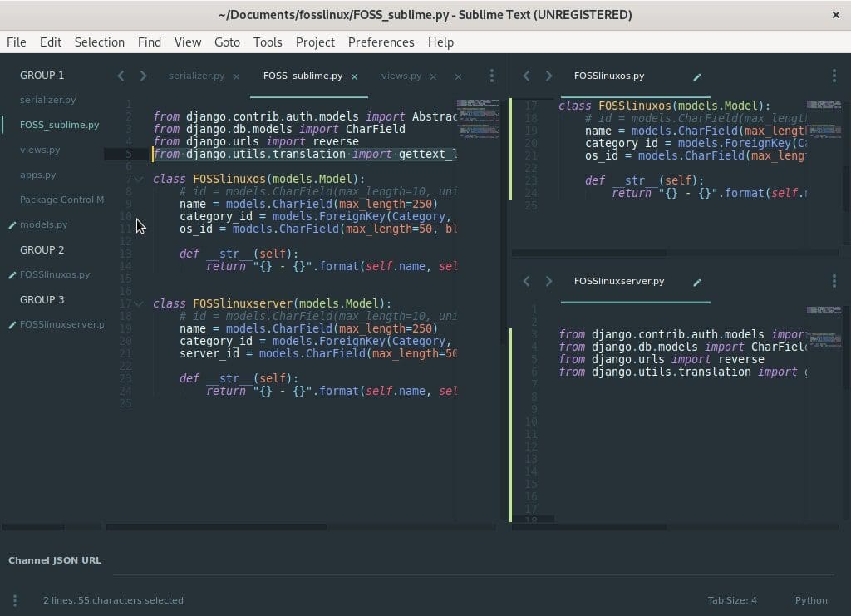Open the three-dot menu of the FOSSlinuxserver.py pane
This screenshot has width=851, height=616.
pos(834,281)
